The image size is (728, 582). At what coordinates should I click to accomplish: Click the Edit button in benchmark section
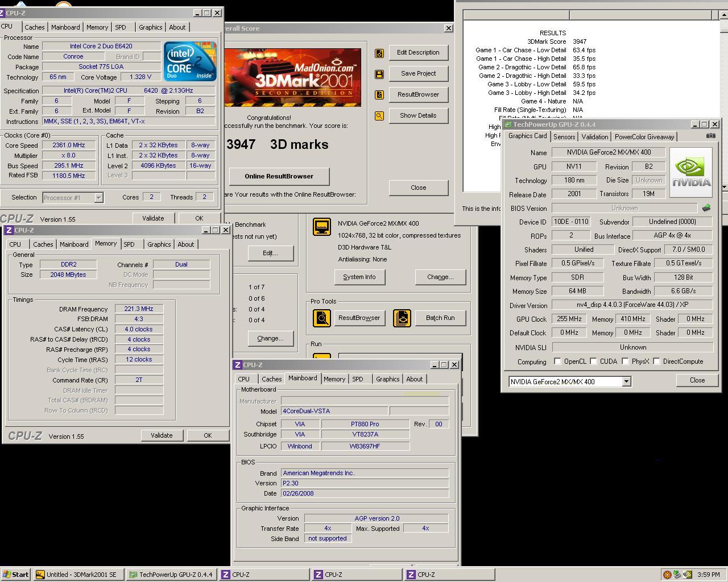[x=270, y=253]
